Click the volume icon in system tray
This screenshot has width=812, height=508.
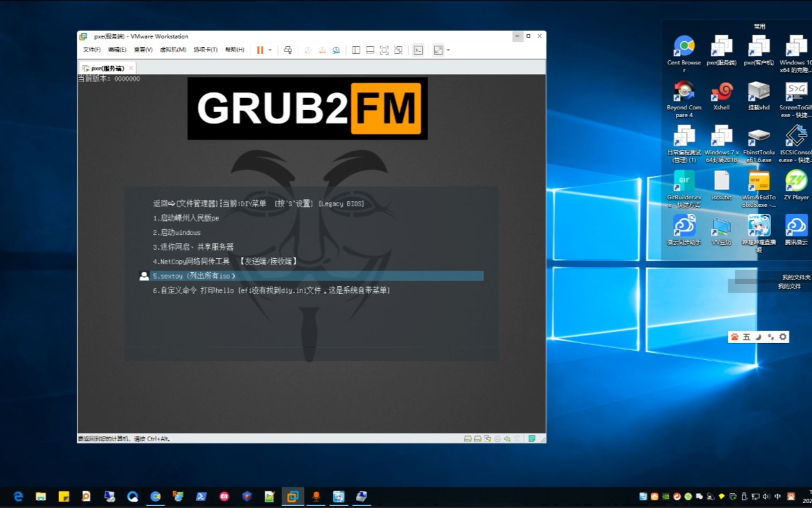[x=766, y=497]
